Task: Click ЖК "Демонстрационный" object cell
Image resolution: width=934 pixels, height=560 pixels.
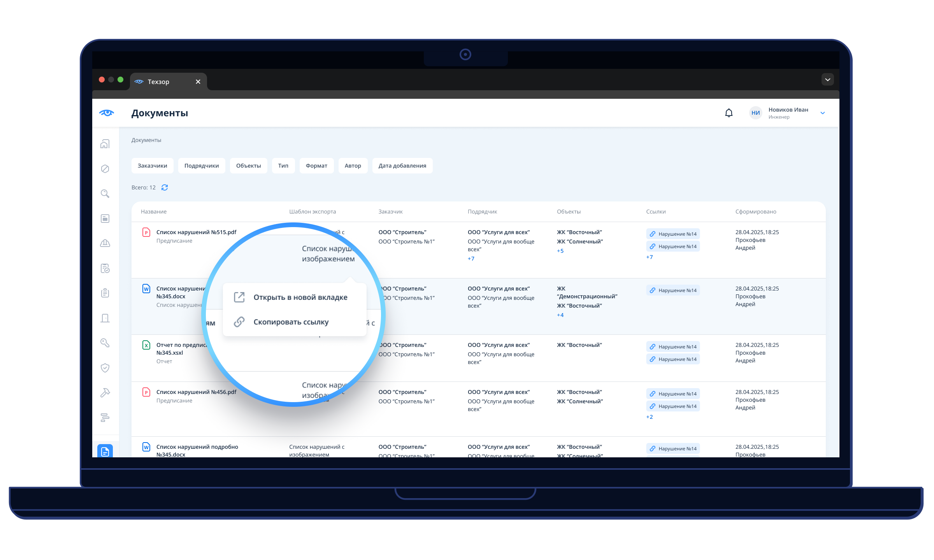Action: tap(587, 292)
